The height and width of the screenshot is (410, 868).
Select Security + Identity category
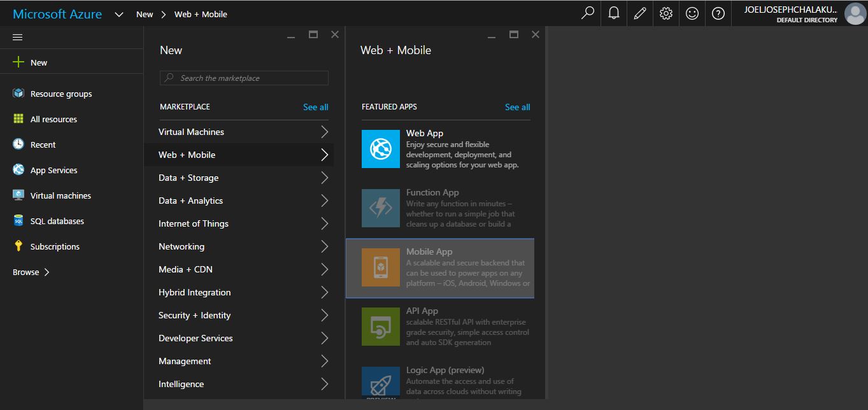click(238, 315)
